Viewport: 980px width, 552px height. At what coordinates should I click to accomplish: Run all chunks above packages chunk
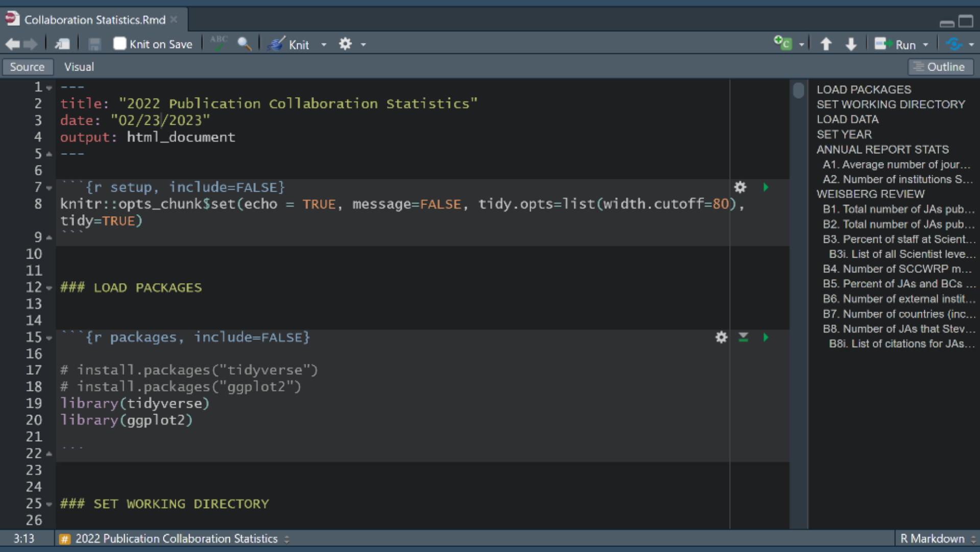click(x=743, y=337)
